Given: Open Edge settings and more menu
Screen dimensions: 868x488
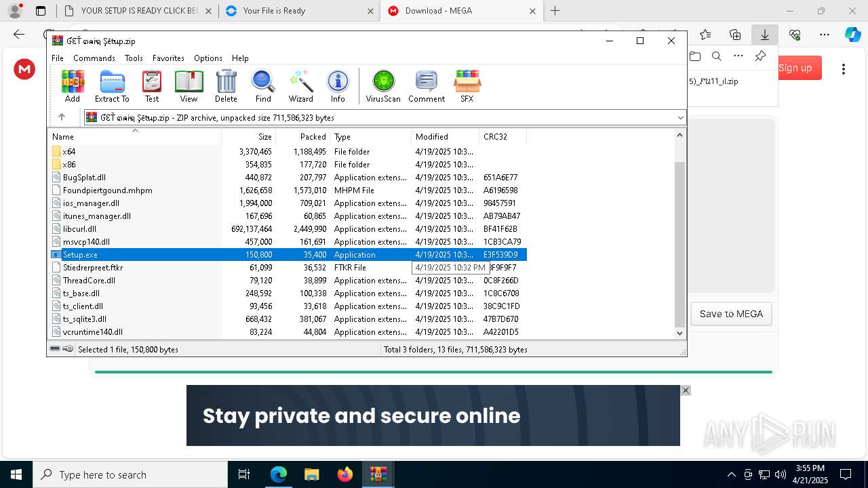Looking at the screenshot, I should (825, 35).
